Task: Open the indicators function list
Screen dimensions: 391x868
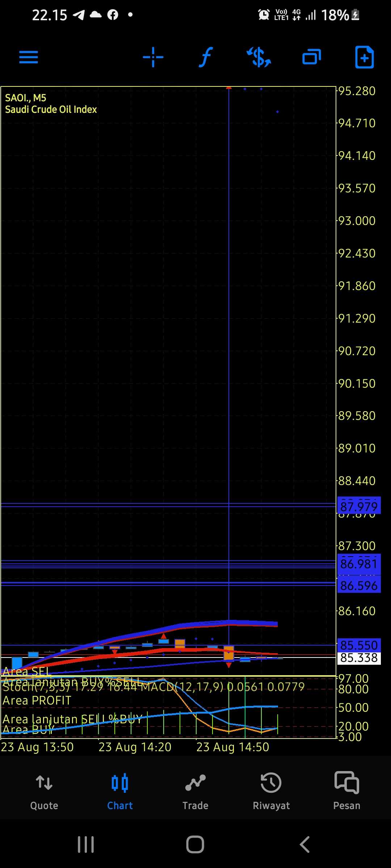Action: (x=206, y=57)
